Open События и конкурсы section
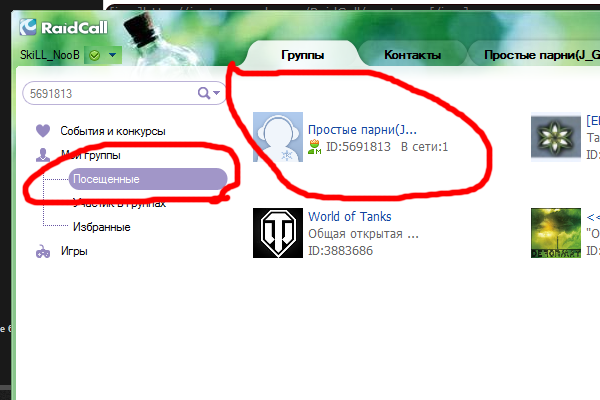The width and height of the screenshot is (600, 400). pyautogui.click(x=112, y=131)
